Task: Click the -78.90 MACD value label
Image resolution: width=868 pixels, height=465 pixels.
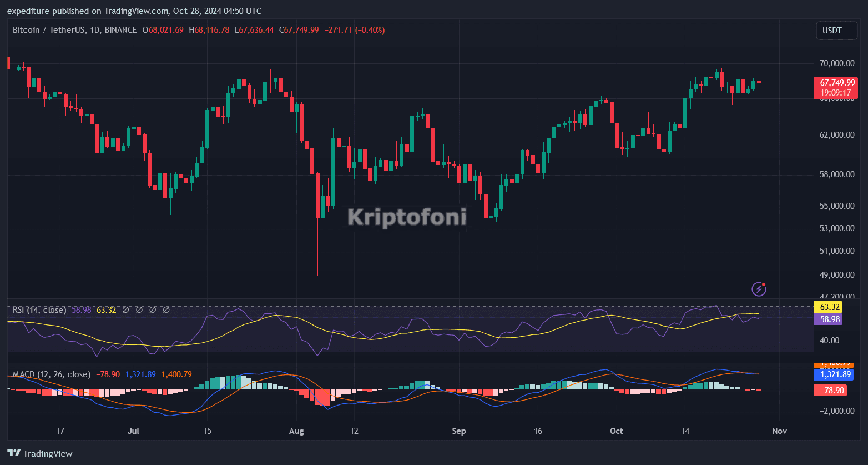Action: 831,390
